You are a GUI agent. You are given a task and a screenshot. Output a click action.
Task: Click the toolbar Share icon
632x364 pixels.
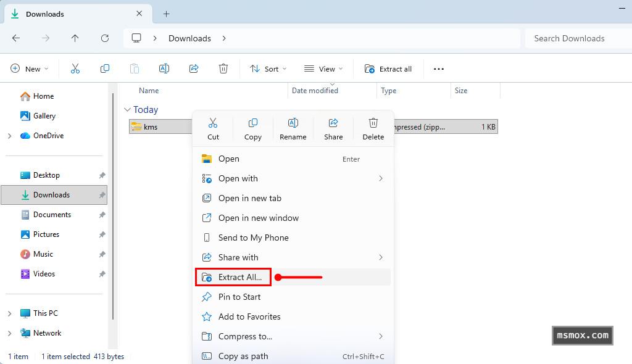pyautogui.click(x=194, y=69)
